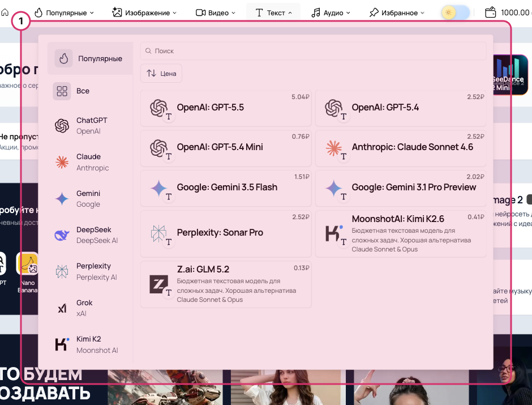Click the xAI icon beside Grok
The height and width of the screenshot is (405, 532).
(x=62, y=308)
